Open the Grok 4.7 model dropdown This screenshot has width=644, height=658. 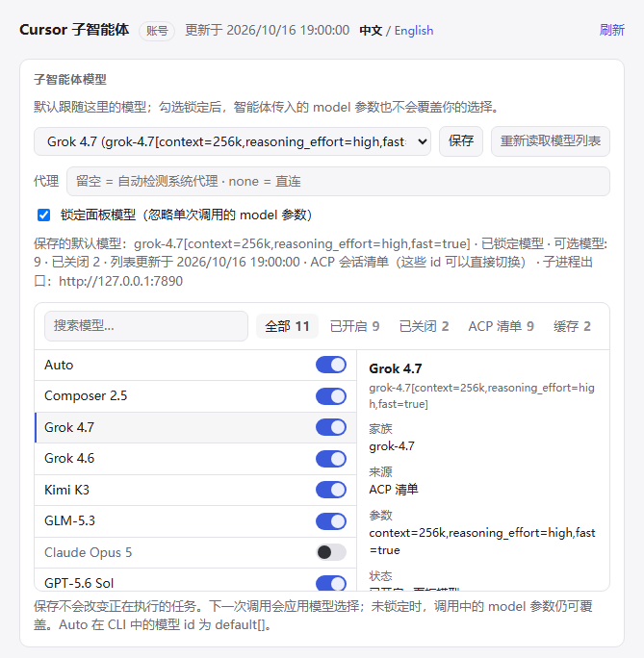pyautogui.click(x=232, y=141)
